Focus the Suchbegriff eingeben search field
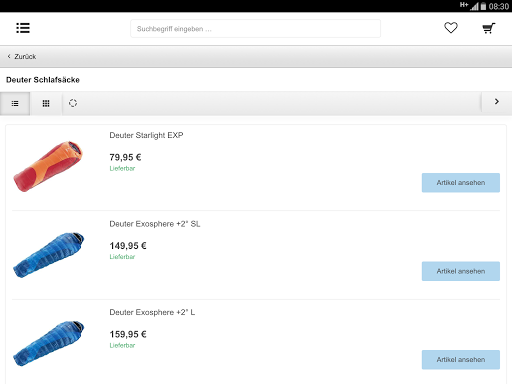The height and width of the screenshot is (384, 512). (x=255, y=29)
